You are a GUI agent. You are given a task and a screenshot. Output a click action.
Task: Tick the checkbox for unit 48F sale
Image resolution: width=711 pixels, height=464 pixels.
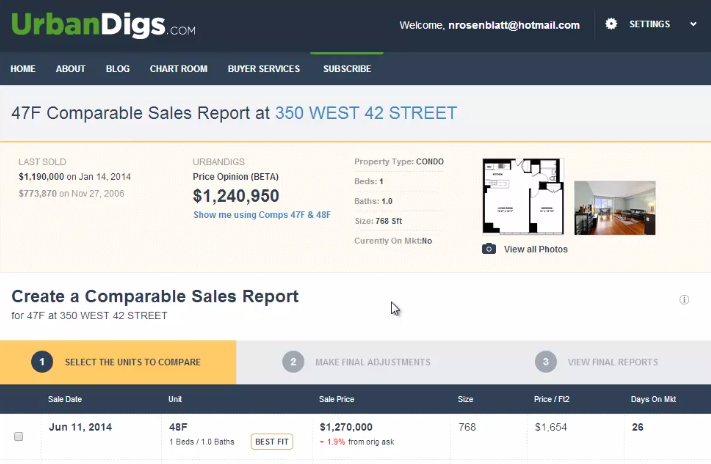pyautogui.click(x=18, y=437)
